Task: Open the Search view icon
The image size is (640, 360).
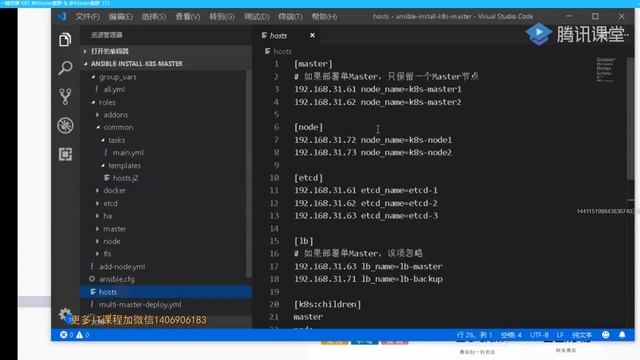Action: tap(65, 68)
